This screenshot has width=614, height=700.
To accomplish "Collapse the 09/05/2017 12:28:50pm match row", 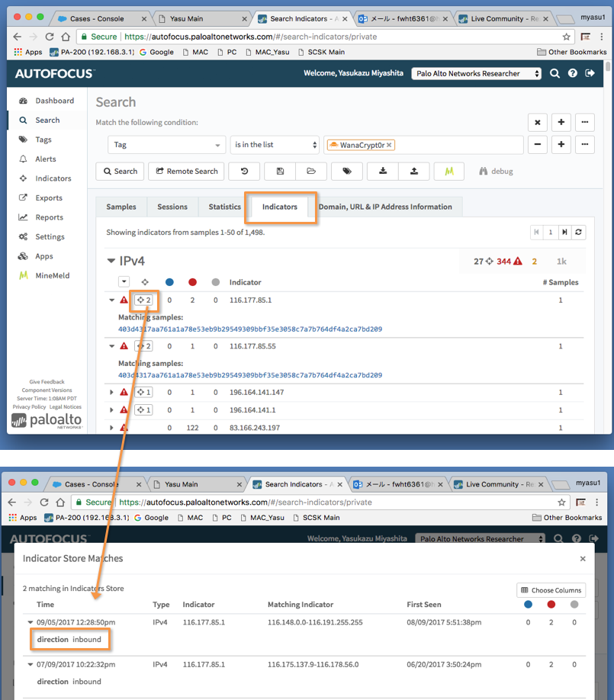I will [x=31, y=622].
